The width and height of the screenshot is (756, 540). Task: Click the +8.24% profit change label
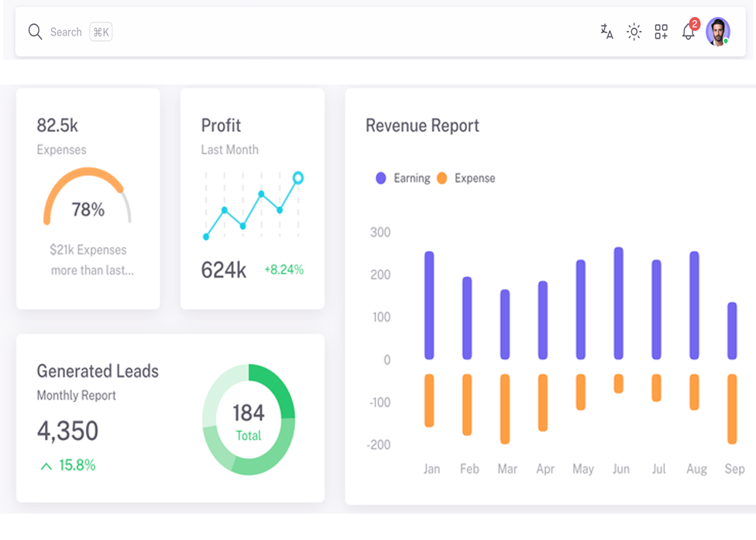tap(283, 270)
